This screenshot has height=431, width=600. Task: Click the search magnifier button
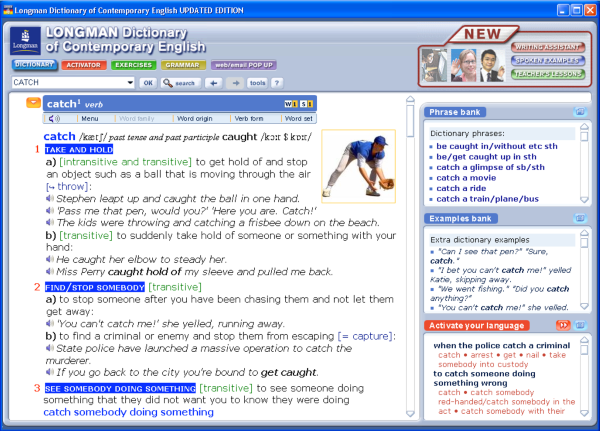click(180, 83)
